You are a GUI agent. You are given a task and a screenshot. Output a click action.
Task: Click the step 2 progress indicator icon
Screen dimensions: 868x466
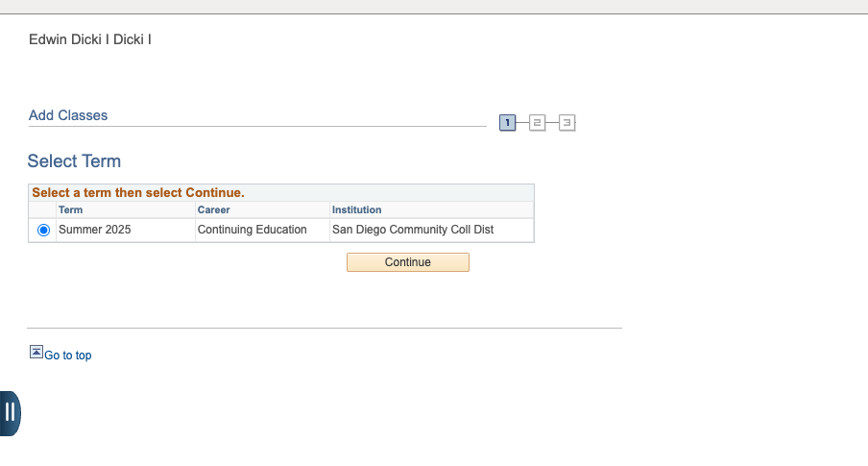point(537,122)
